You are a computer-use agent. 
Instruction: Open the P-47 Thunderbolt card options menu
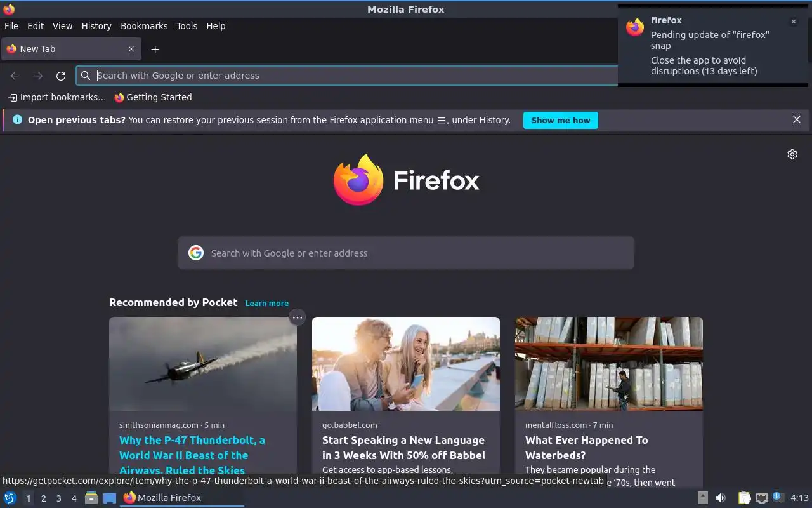point(298,317)
